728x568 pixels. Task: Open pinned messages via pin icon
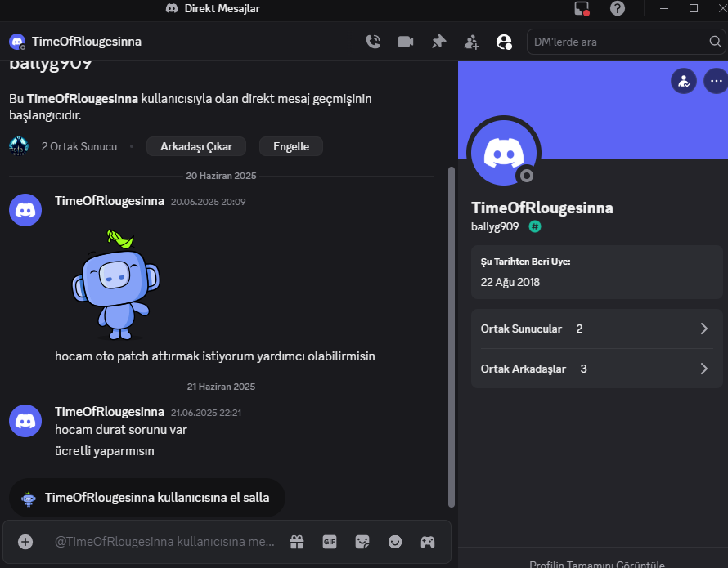(x=438, y=42)
